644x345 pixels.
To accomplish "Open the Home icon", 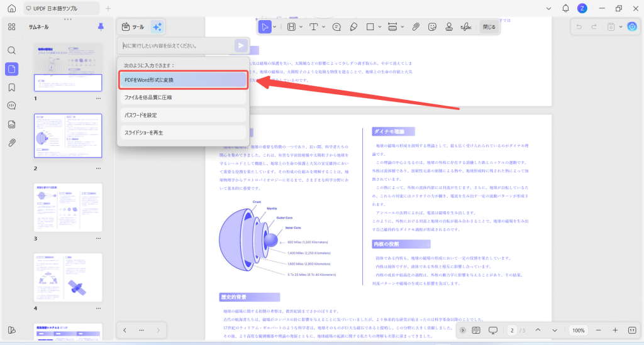I will pyautogui.click(x=11, y=8).
